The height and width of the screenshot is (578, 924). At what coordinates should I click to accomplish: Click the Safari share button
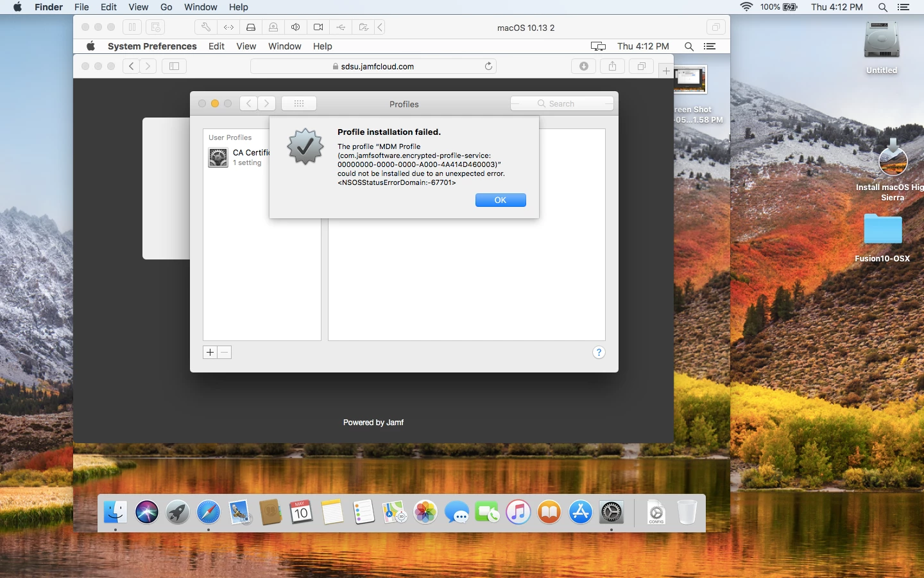click(x=613, y=66)
